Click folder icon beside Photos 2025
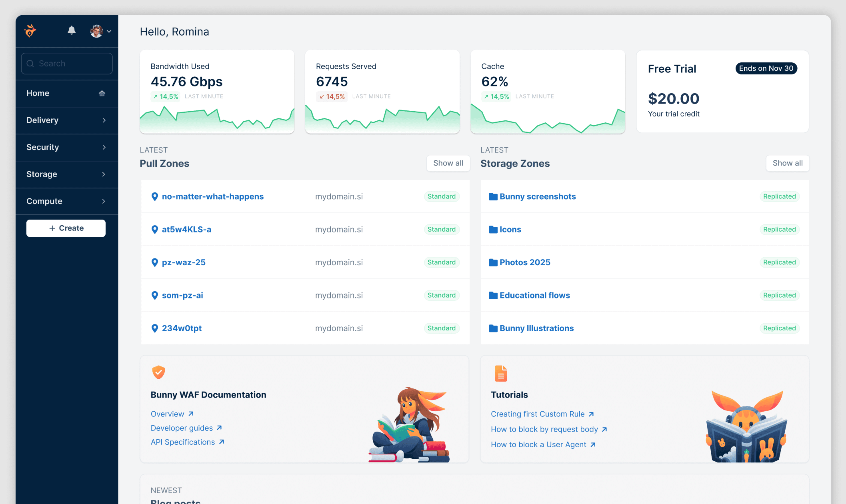Image resolution: width=846 pixels, height=504 pixels. (493, 262)
